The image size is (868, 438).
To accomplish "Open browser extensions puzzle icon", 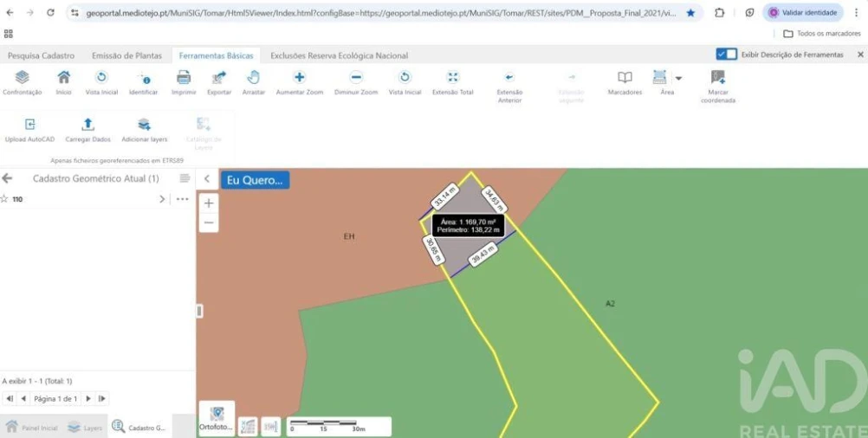I will click(x=719, y=13).
